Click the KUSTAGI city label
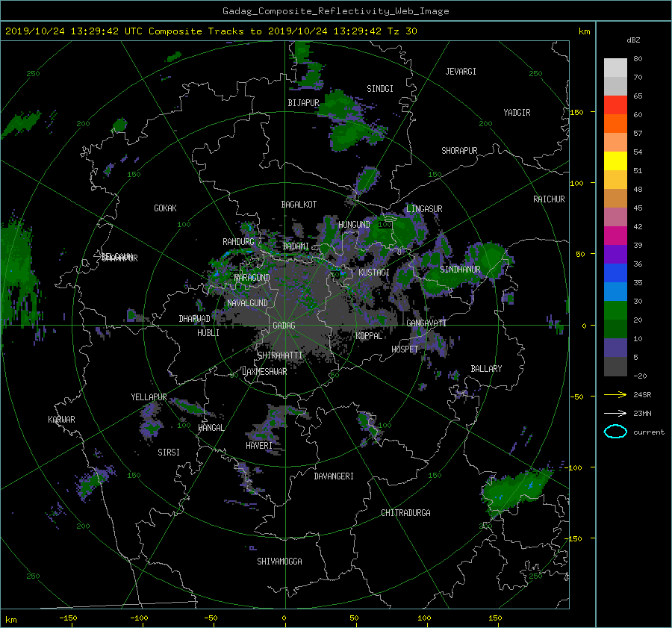Screen dimensions: 672x628 point(374,273)
